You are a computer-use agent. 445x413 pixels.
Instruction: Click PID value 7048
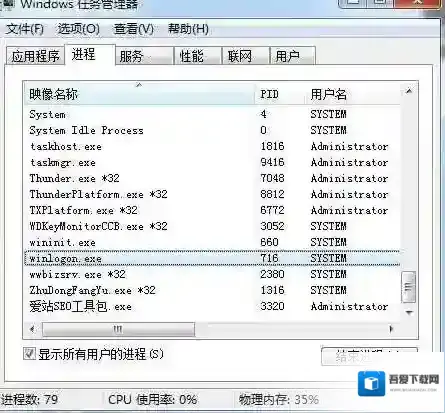(272, 178)
